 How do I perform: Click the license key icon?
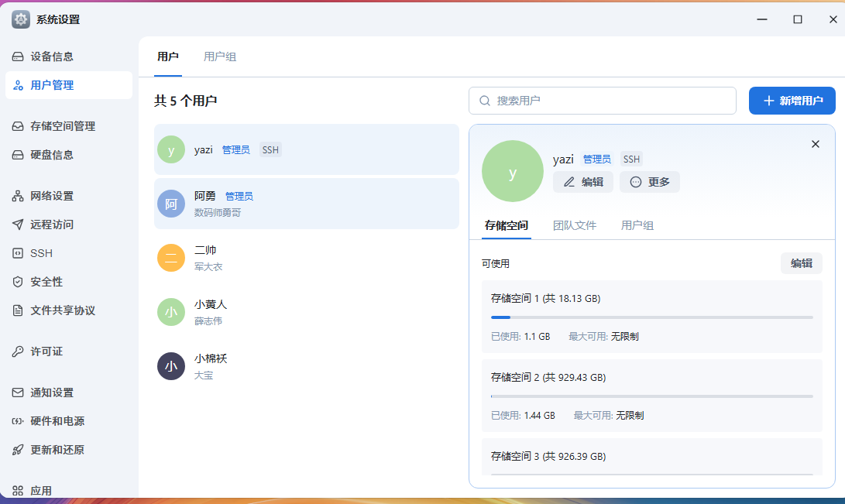point(18,351)
